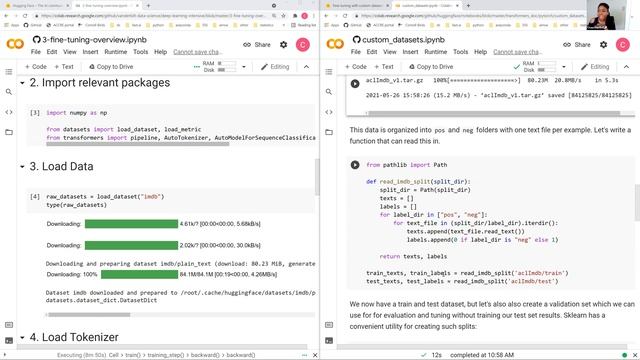Open find and replace in left notebook sidebar

tap(9, 92)
